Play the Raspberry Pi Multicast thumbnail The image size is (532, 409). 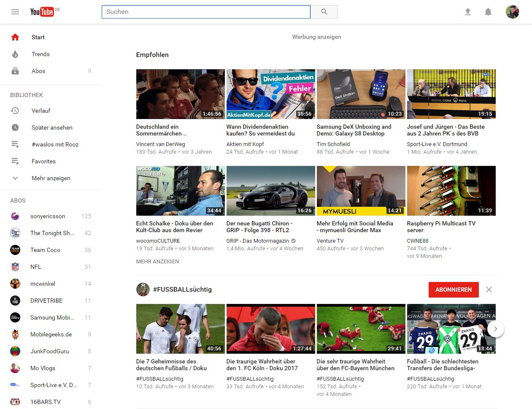click(x=451, y=191)
